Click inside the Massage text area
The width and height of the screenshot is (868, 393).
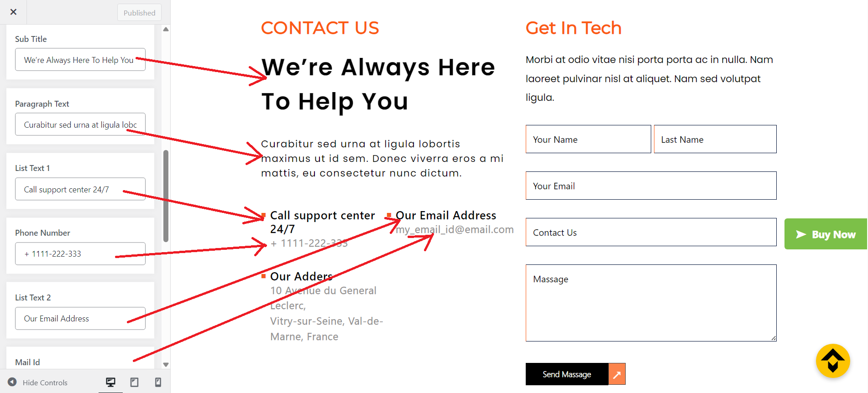coord(650,303)
